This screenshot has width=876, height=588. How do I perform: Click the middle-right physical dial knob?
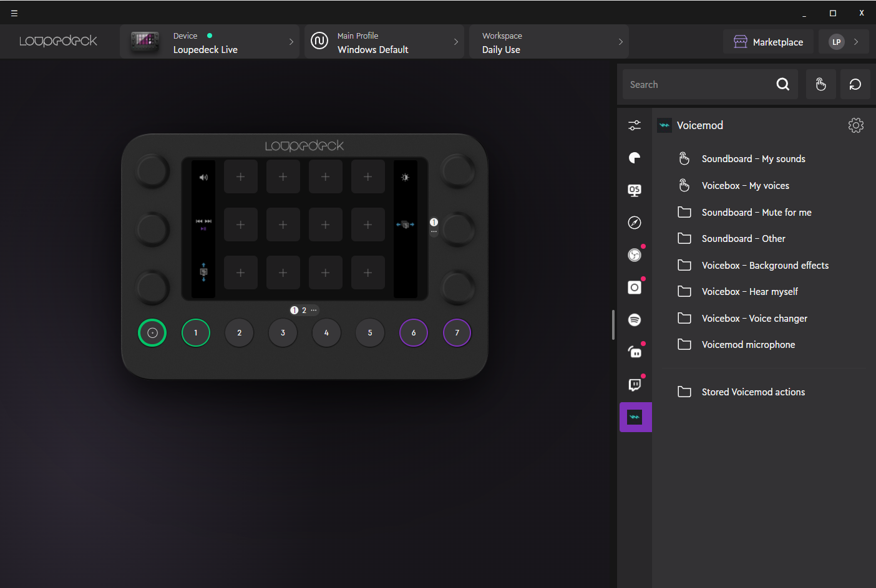458,229
